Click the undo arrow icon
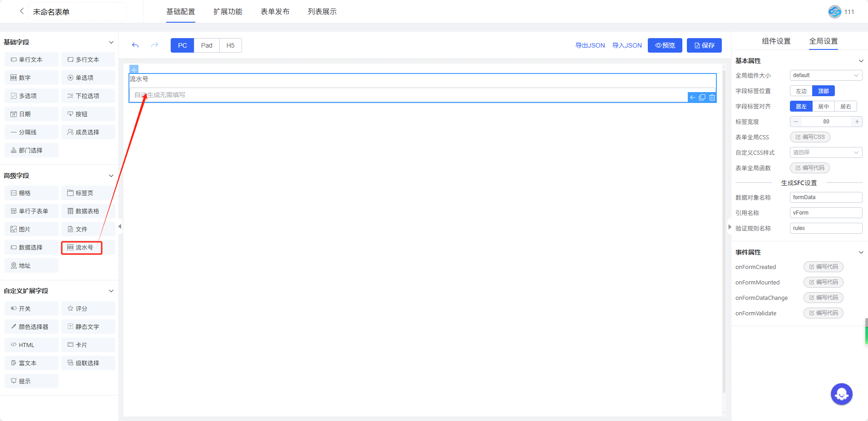 [135, 45]
